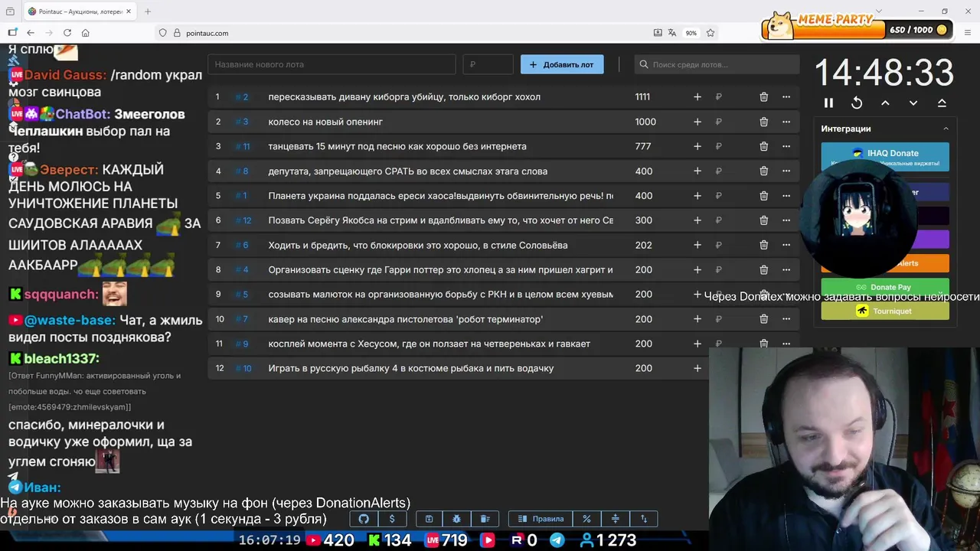
Task: Click the double-up timer boost icon
Action: [942, 103]
